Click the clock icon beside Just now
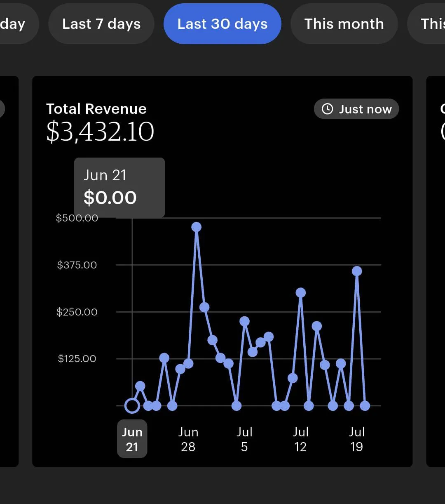The height and width of the screenshot is (504, 445). pos(327,109)
